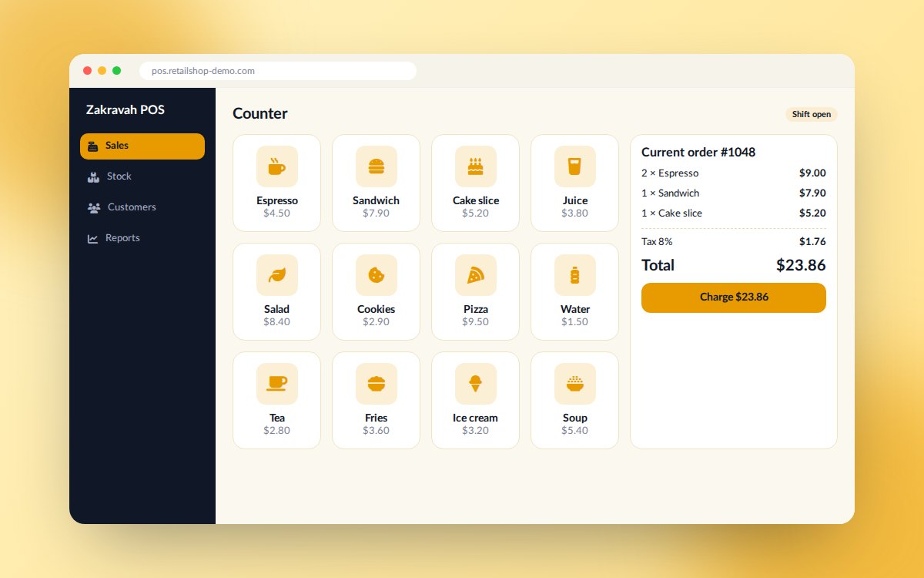View Reports from the sidebar
The height and width of the screenshot is (578, 924).
pos(142,239)
